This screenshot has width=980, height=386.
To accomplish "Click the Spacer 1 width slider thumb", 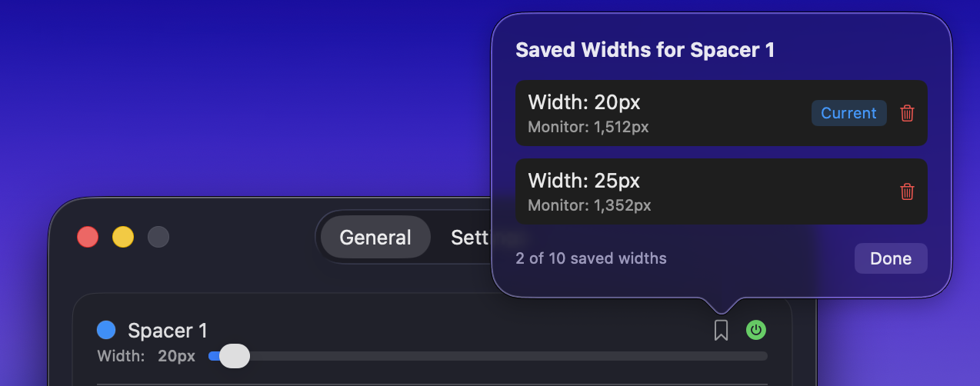I will (x=235, y=356).
